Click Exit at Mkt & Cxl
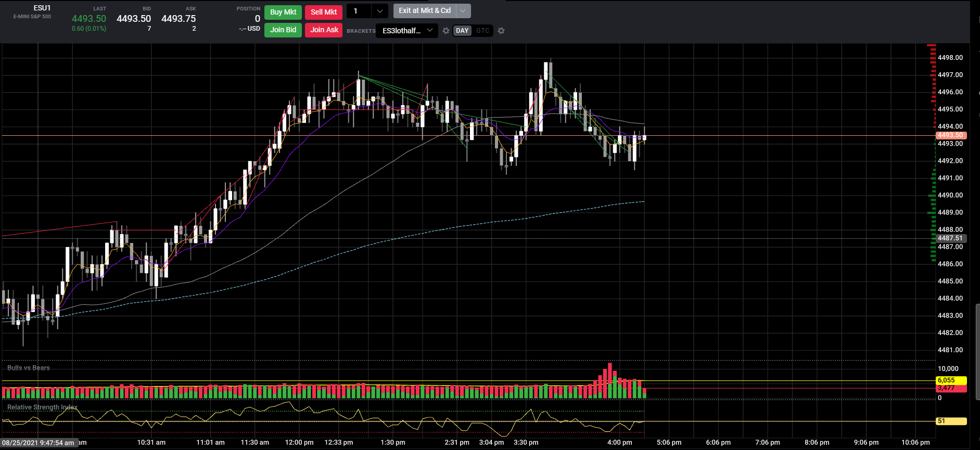 click(425, 11)
